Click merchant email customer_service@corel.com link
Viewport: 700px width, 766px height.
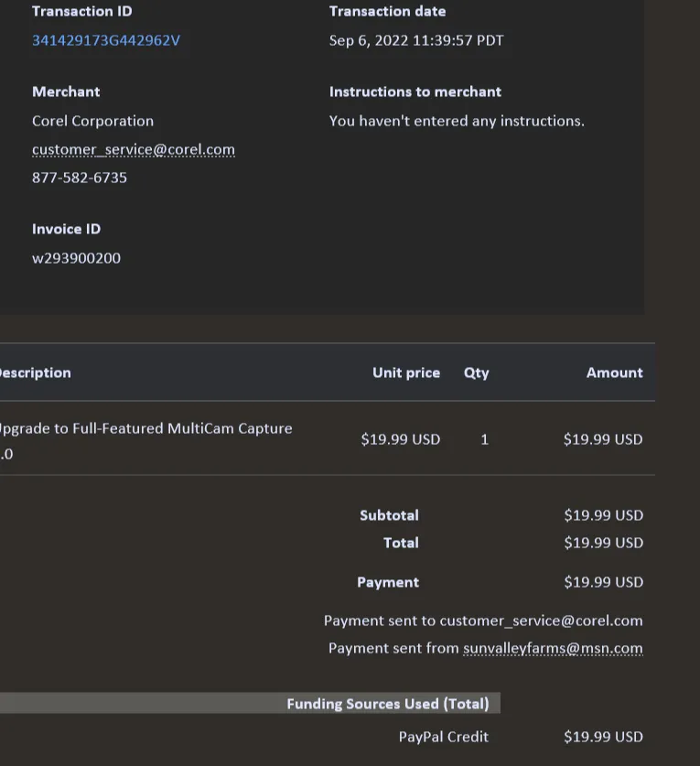134,149
